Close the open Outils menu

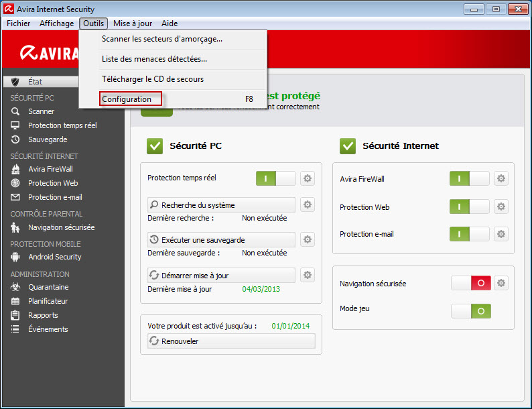(x=94, y=23)
